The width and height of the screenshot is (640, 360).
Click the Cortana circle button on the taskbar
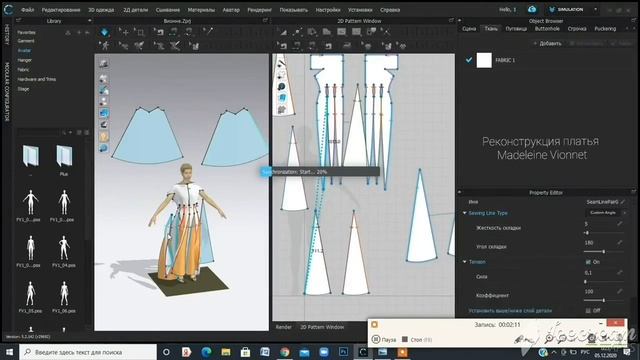pyautogui.click(x=166, y=352)
